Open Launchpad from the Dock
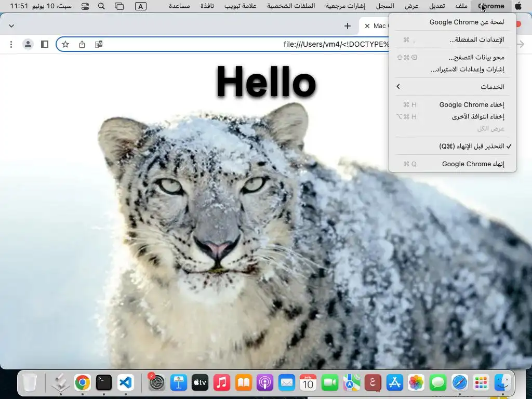 click(481, 383)
